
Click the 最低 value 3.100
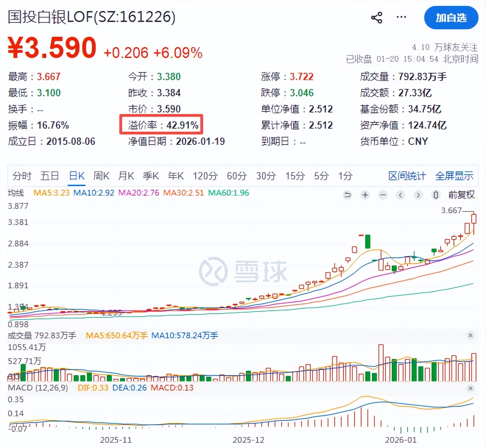click(49, 93)
